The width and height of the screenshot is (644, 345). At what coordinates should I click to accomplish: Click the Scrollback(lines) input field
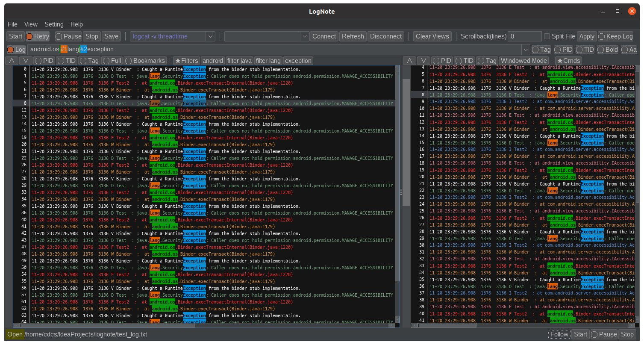525,36
